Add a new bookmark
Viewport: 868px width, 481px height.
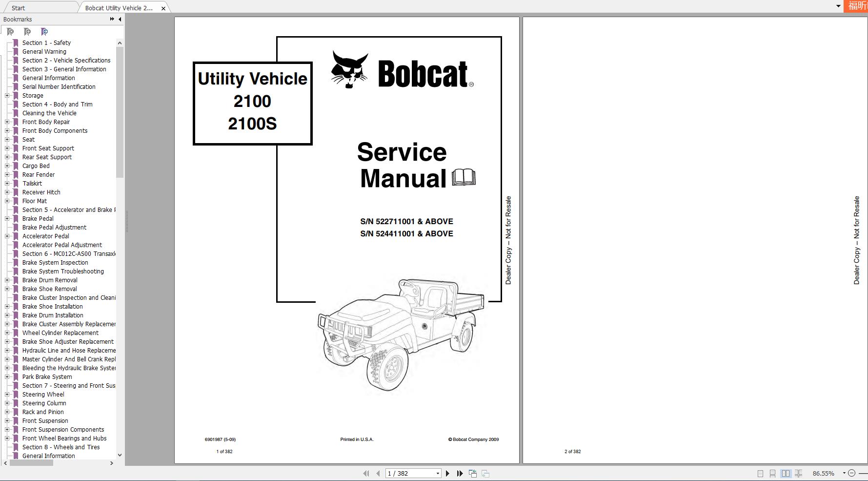(x=27, y=32)
